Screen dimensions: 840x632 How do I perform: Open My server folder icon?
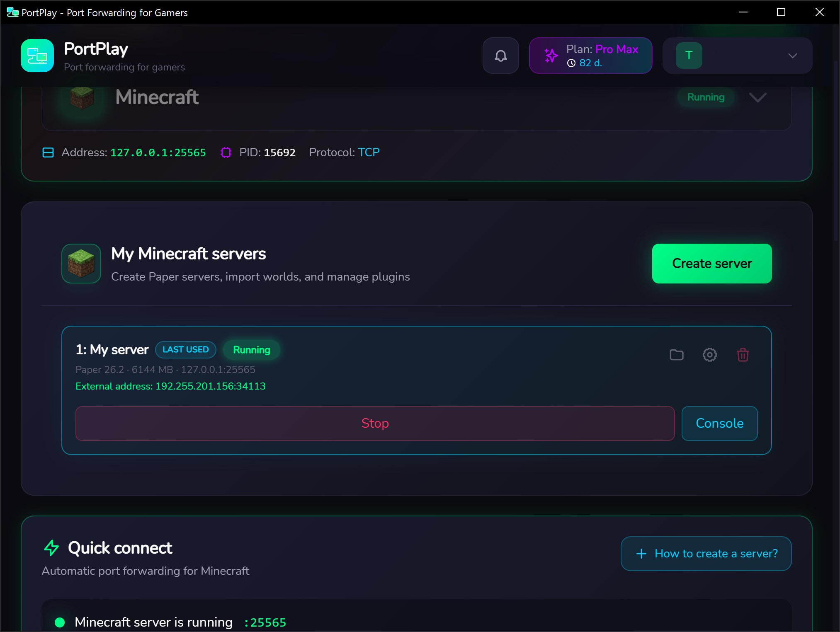tap(676, 355)
